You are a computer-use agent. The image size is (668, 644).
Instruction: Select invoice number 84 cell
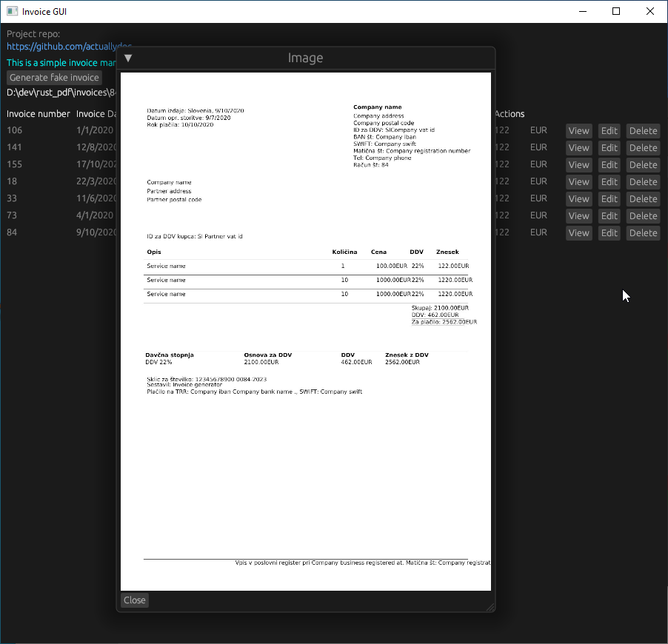[x=12, y=232]
